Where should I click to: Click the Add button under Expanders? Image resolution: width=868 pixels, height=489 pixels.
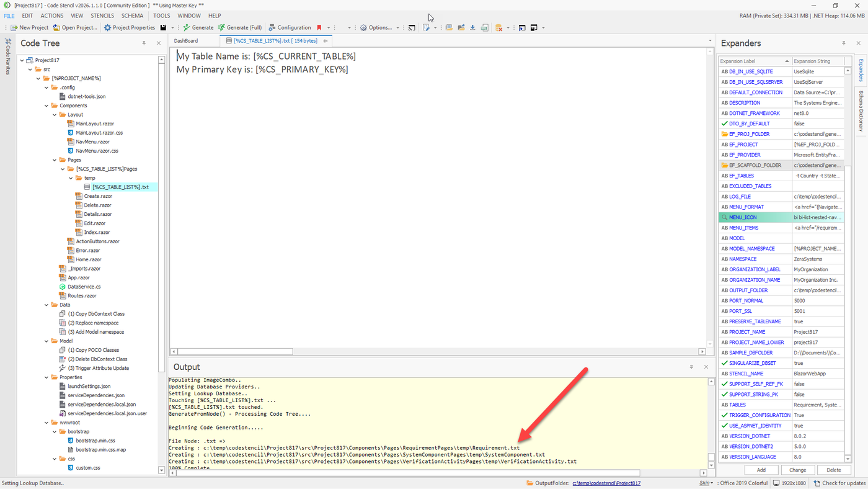[761, 470]
